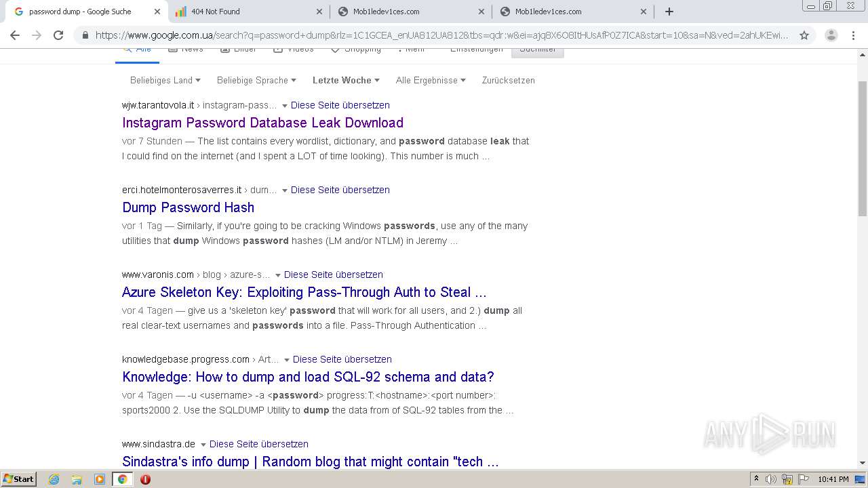Open Windows Explorer folder from the taskbar
The height and width of the screenshot is (488, 868).
77,479
